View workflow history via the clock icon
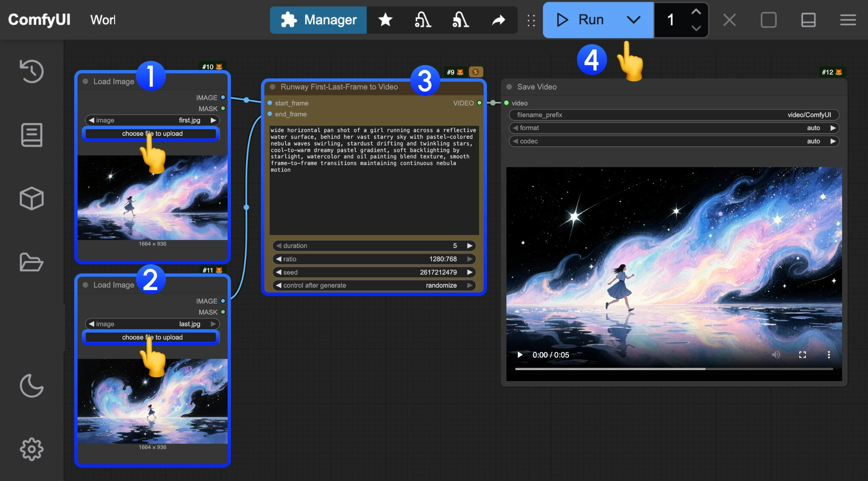This screenshot has width=868, height=481. pos(32,71)
